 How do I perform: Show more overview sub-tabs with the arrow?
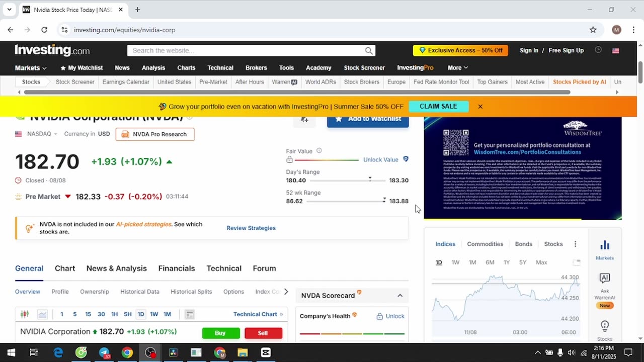coord(286,292)
